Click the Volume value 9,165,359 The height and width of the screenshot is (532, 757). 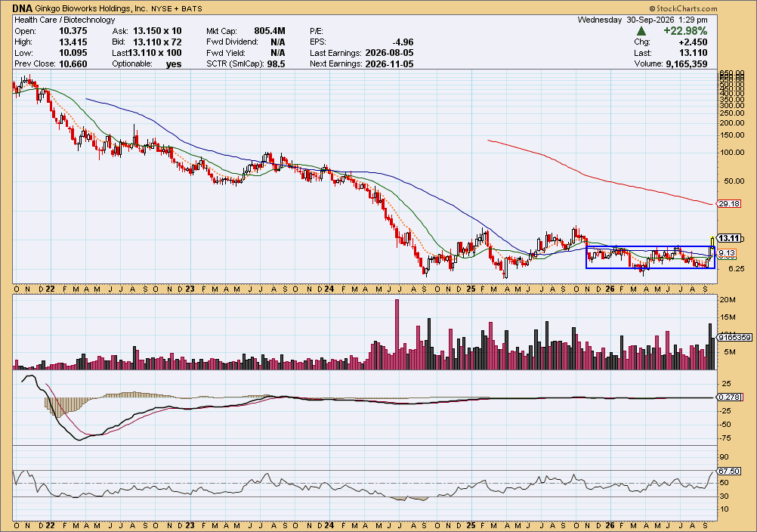tap(687, 63)
